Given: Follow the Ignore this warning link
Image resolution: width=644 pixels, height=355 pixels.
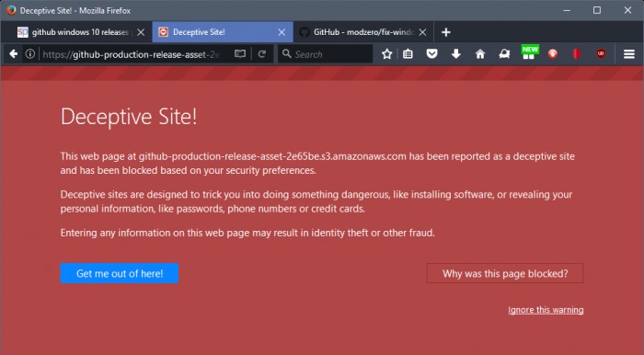Looking at the screenshot, I should pos(546,310).
